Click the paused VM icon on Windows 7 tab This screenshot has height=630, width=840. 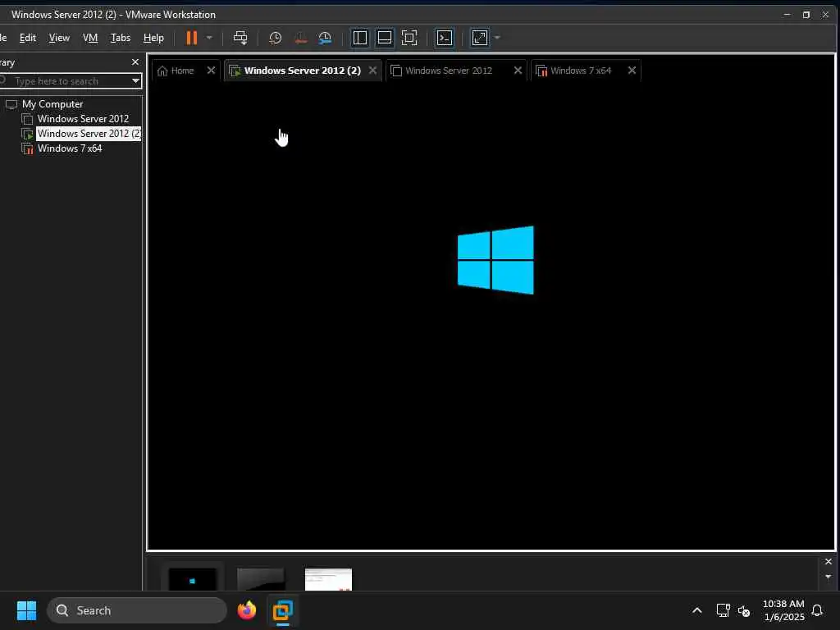(541, 71)
